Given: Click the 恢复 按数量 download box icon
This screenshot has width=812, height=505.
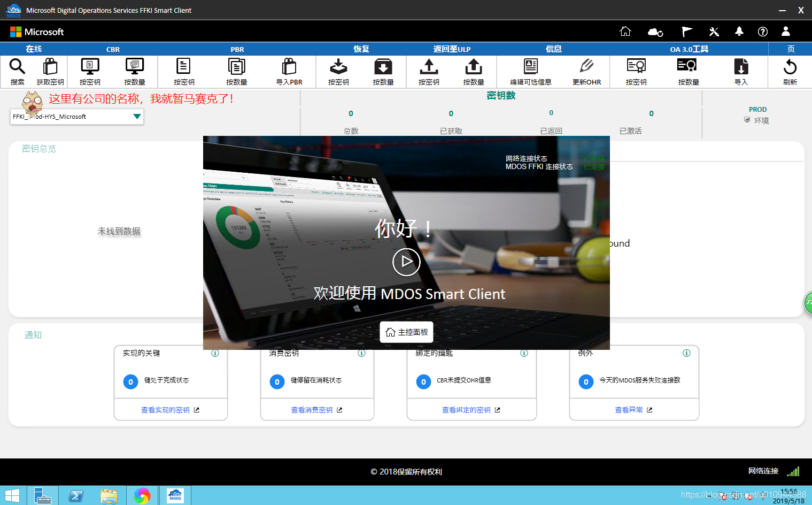Looking at the screenshot, I should pos(383,66).
